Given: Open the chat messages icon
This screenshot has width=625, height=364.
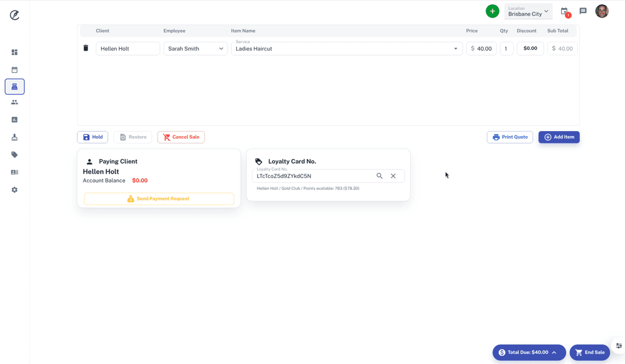Looking at the screenshot, I should 583,11.
